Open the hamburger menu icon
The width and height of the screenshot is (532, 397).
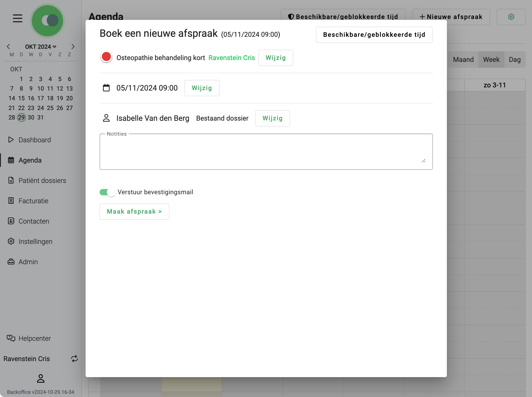click(x=18, y=18)
